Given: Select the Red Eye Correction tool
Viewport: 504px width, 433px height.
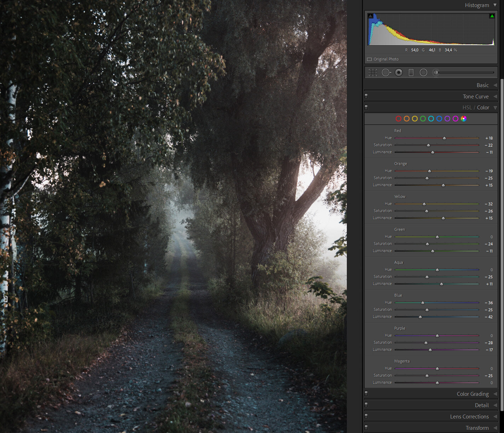Looking at the screenshot, I should coord(398,72).
